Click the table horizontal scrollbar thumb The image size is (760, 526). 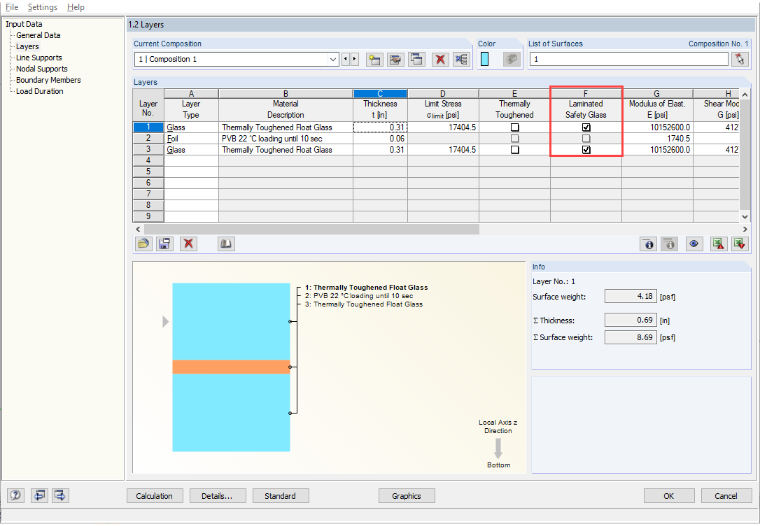(311, 229)
